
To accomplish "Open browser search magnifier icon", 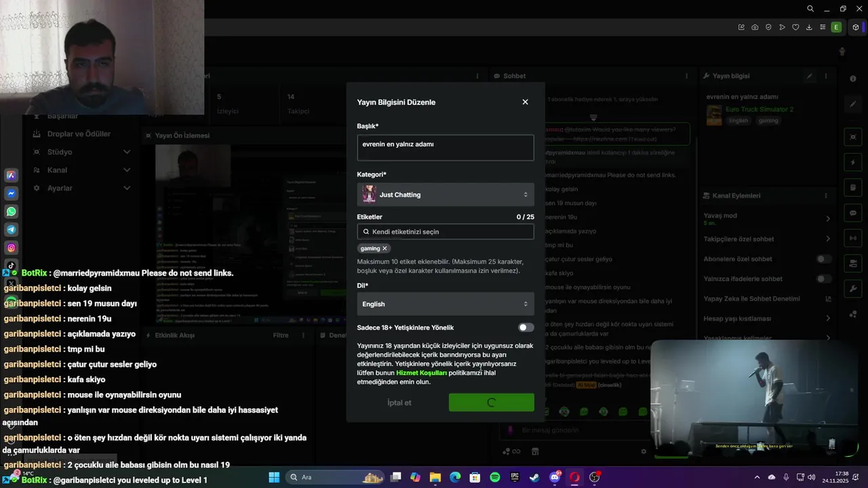I will [x=810, y=9].
